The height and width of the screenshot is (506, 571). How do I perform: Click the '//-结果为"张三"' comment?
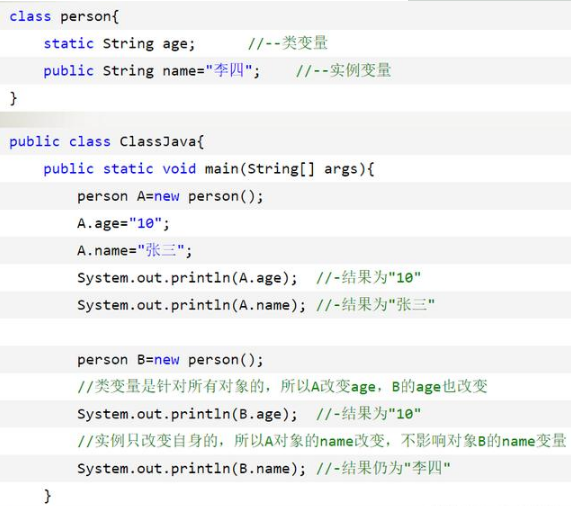(x=375, y=305)
